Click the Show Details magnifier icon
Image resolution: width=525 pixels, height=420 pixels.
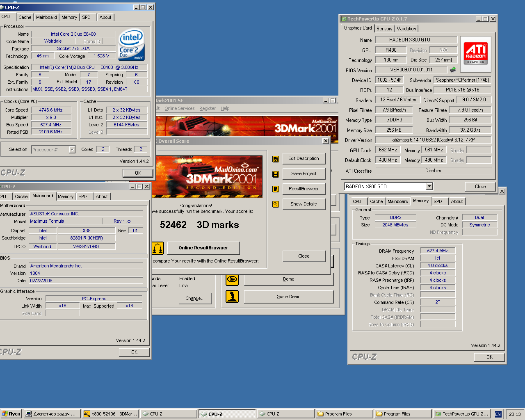click(x=276, y=204)
